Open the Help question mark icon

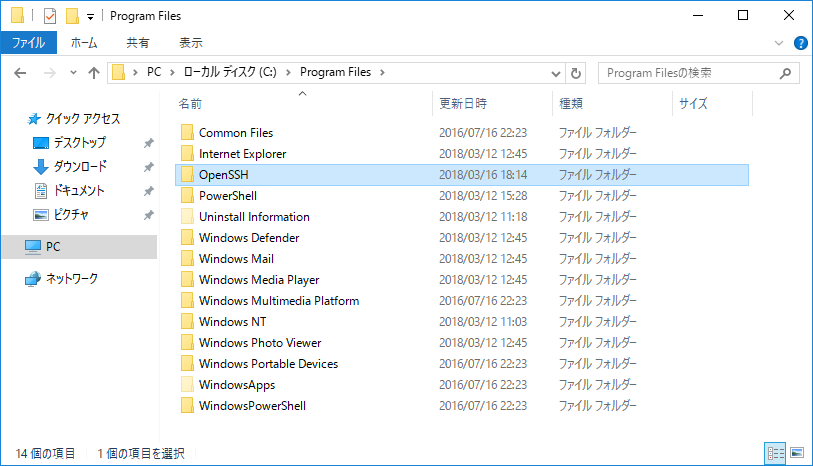[801, 43]
